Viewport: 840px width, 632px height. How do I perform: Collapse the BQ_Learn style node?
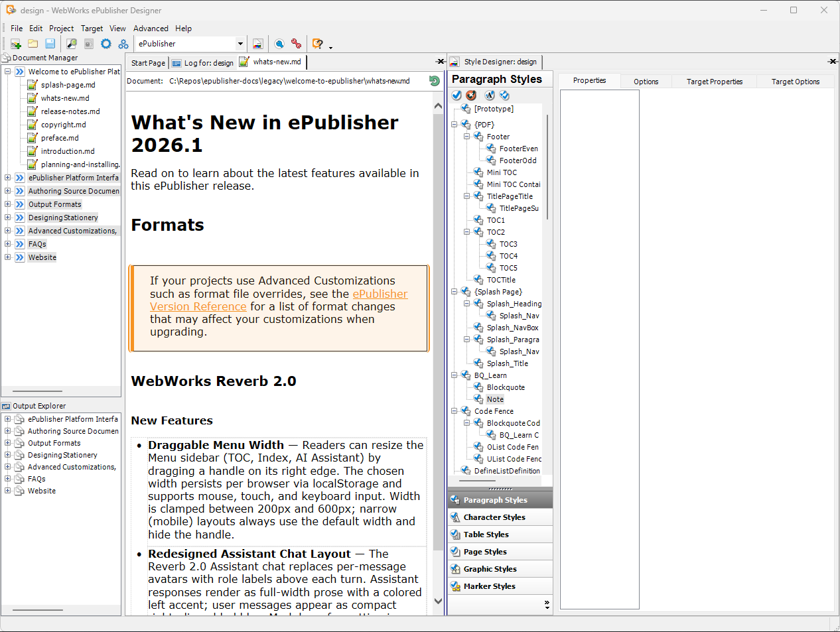[x=455, y=375]
